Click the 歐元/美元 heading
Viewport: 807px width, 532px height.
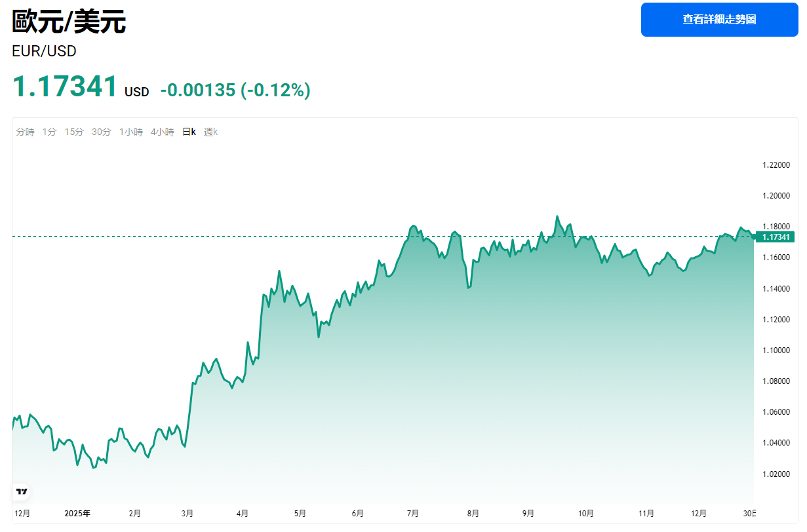coord(69,22)
